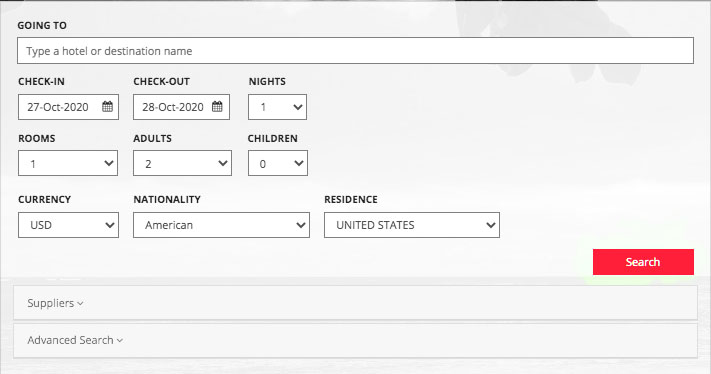Focus the hotel or destination name field

pos(356,50)
